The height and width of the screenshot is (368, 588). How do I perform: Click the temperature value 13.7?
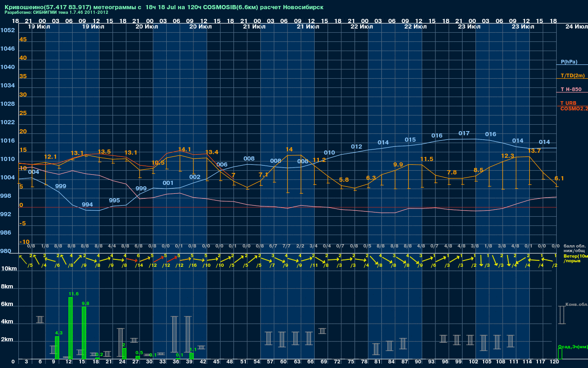534,151
